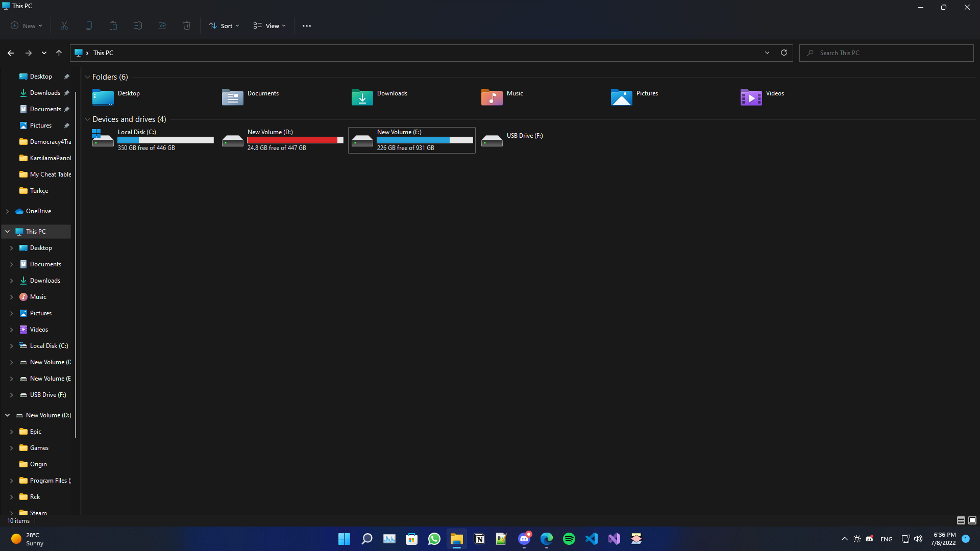Click the Cut scissors icon in toolbar
980x551 pixels.
point(64,26)
